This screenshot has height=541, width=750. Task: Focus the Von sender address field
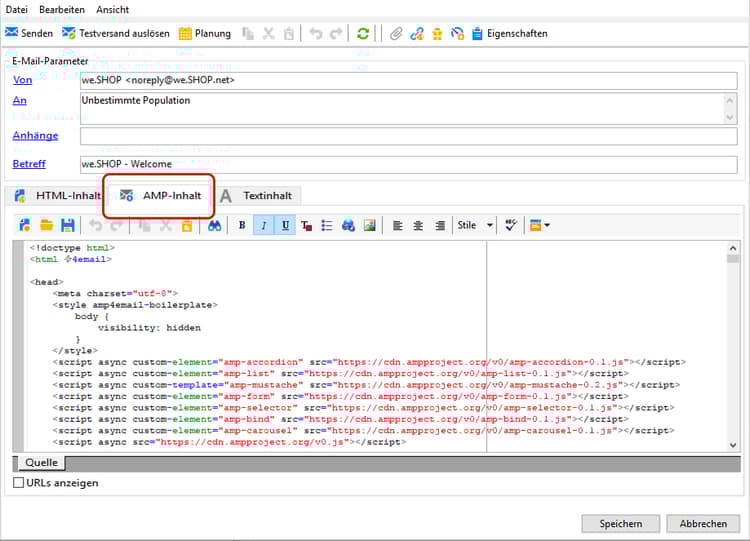tap(408, 80)
